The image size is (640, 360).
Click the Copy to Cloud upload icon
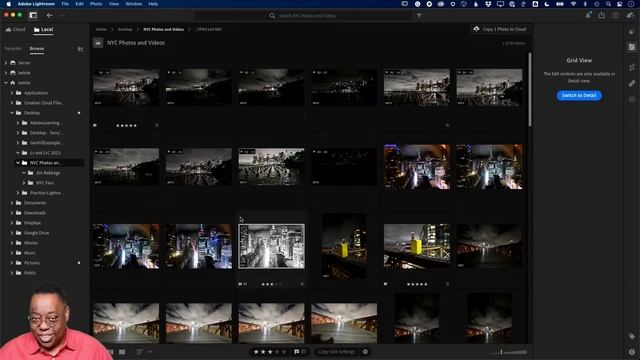(x=476, y=29)
